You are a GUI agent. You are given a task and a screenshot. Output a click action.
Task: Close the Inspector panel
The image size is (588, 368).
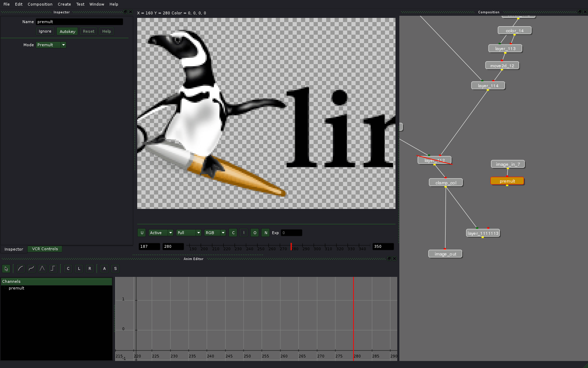(x=131, y=12)
